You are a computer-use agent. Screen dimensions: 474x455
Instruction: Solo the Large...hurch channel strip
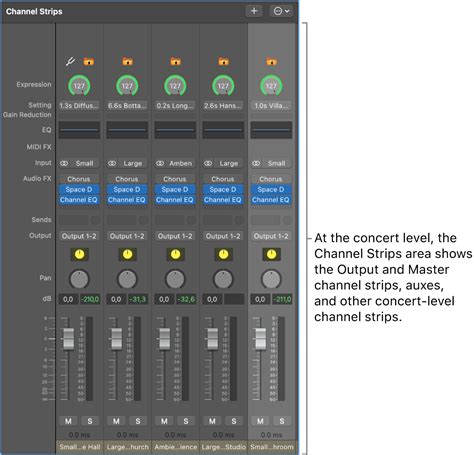(x=138, y=421)
